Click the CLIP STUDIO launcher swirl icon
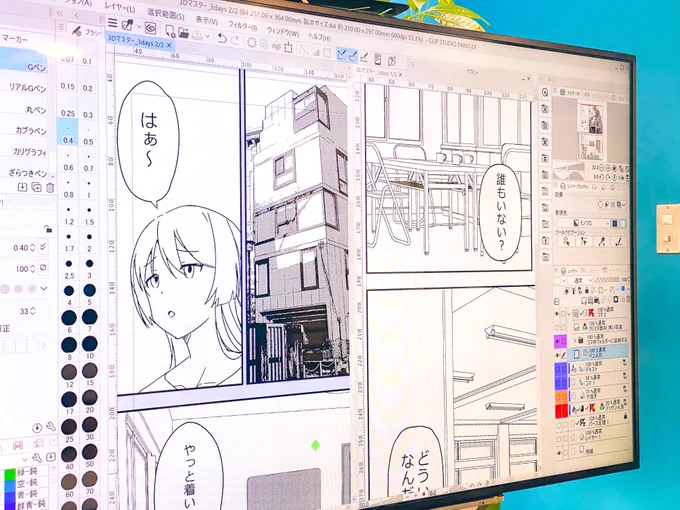Viewport: 680px width, 510px height. coord(150,28)
